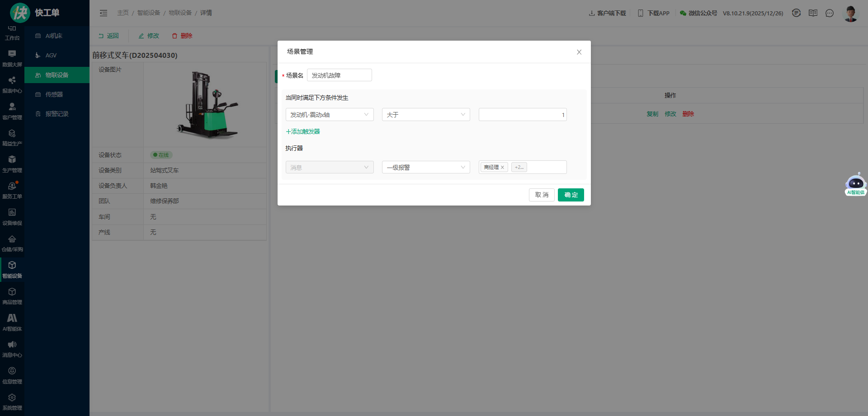Remove the 商经理 recipient tag
The image size is (868, 416).
pyautogui.click(x=502, y=168)
